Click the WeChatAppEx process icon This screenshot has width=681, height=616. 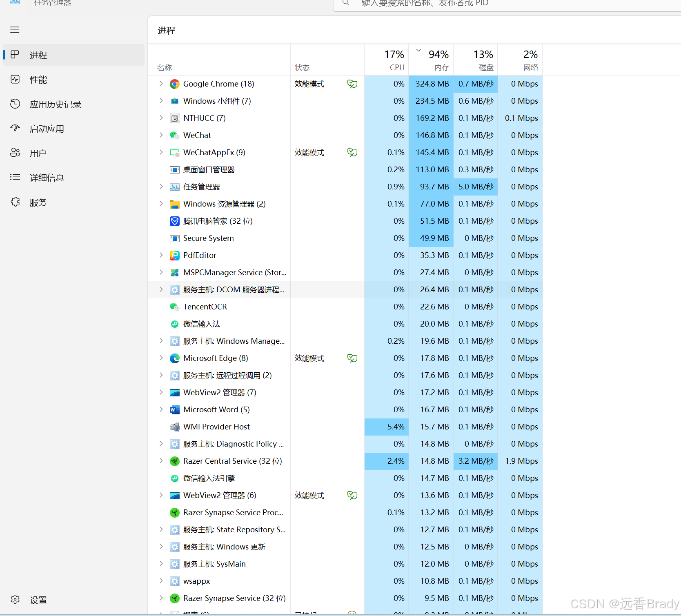[175, 153]
